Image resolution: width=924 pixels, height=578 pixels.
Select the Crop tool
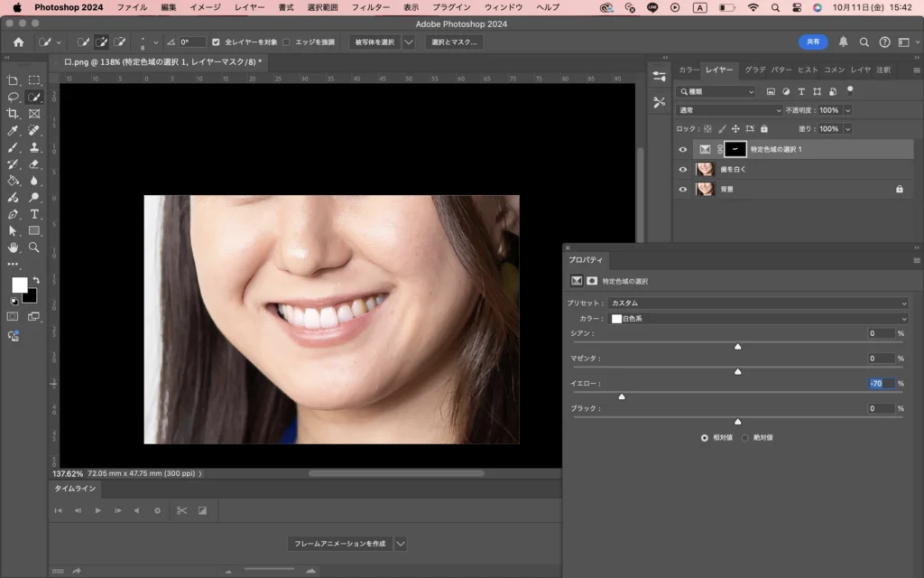[13, 114]
